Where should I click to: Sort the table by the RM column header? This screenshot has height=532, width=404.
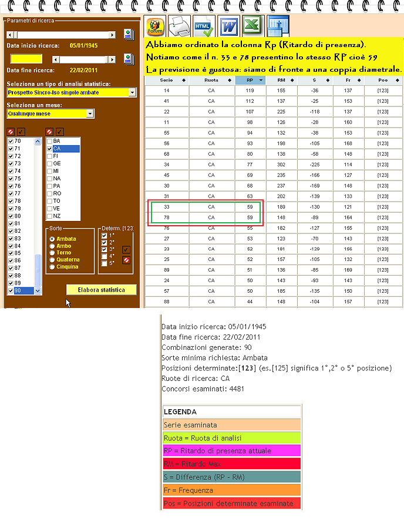[282, 81]
